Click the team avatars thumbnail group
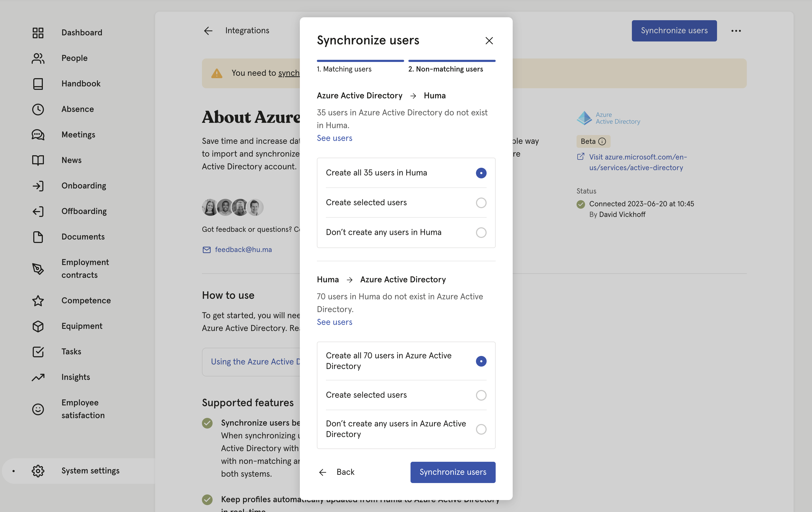The image size is (812, 512). tap(233, 207)
